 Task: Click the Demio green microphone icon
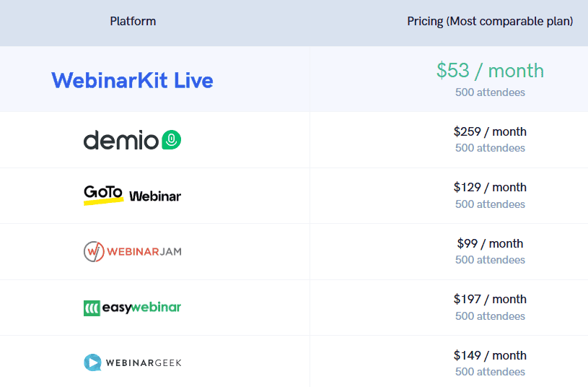(172, 140)
